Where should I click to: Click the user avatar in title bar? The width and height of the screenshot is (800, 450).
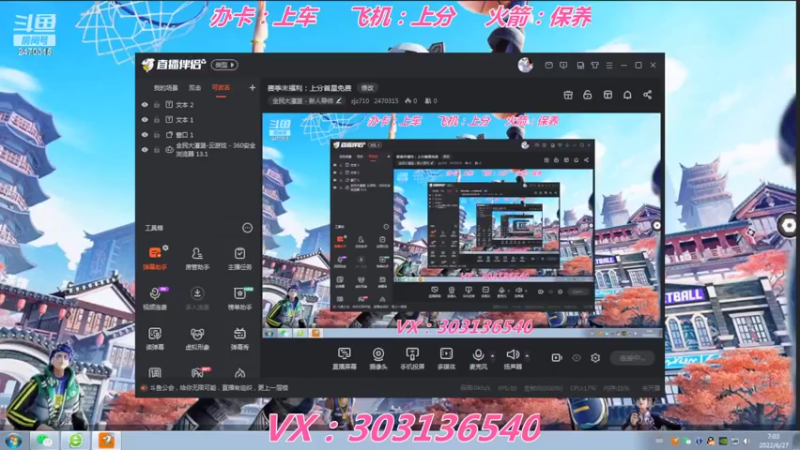coord(525,65)
